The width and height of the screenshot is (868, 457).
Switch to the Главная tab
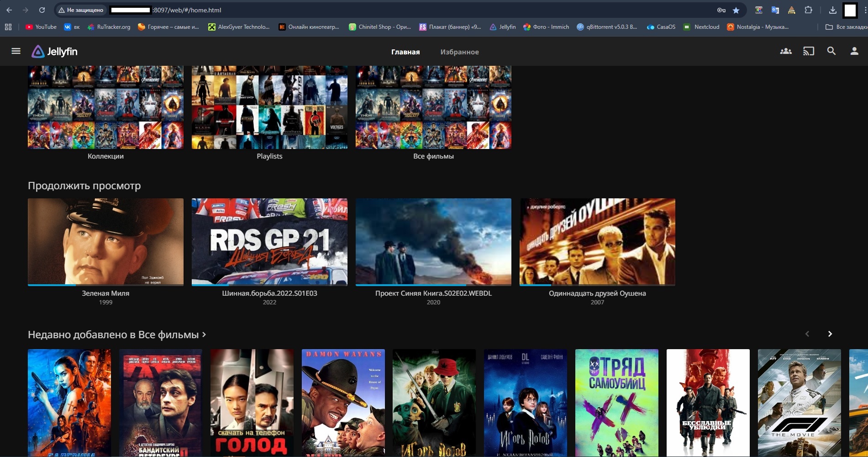point(405,52)
